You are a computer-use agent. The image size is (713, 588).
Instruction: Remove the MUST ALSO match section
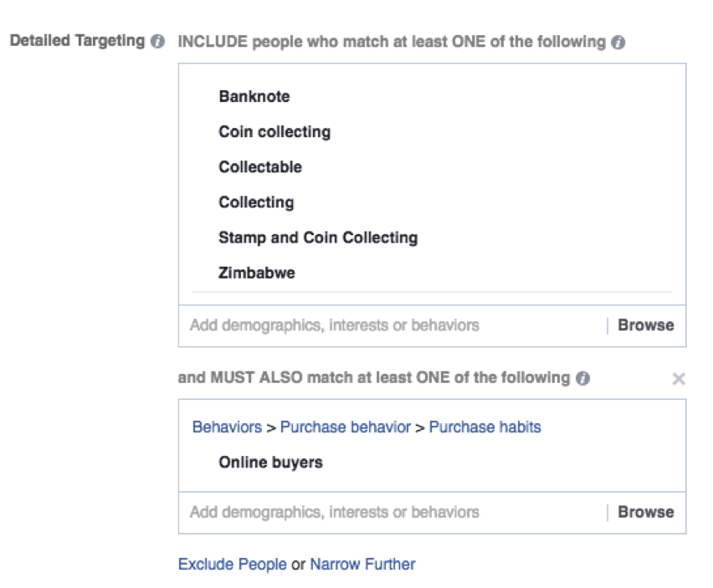(679, 379)
